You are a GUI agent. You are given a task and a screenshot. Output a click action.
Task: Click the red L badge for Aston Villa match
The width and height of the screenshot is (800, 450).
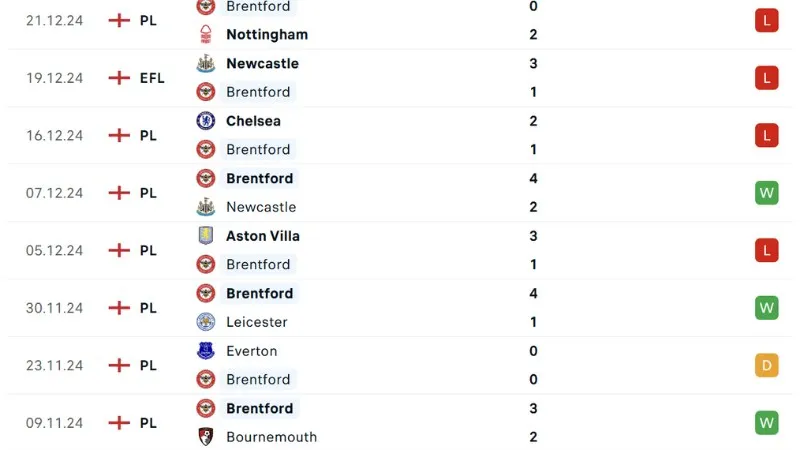[x=767, y=250]
